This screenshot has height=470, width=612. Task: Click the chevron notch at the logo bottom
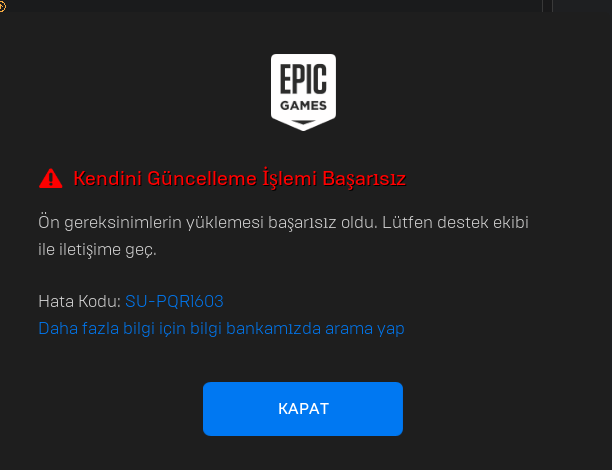pos(303,123)
